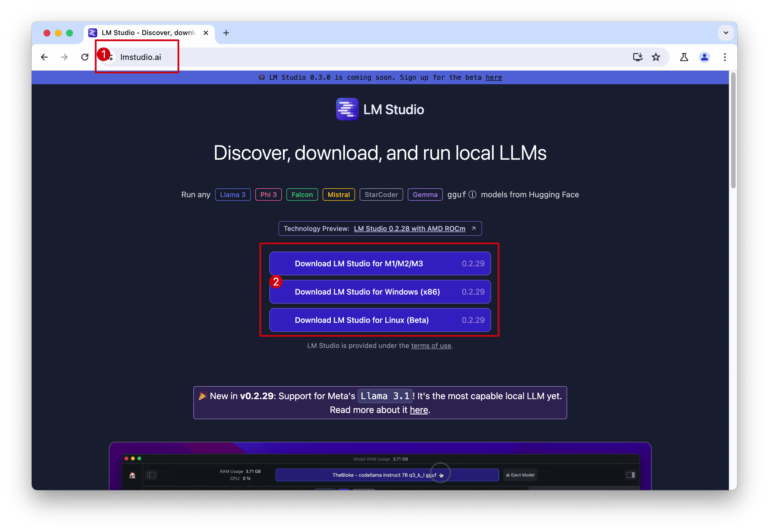Click 'Model RAM Usage 3.71 GB' title text

[380, 459]
